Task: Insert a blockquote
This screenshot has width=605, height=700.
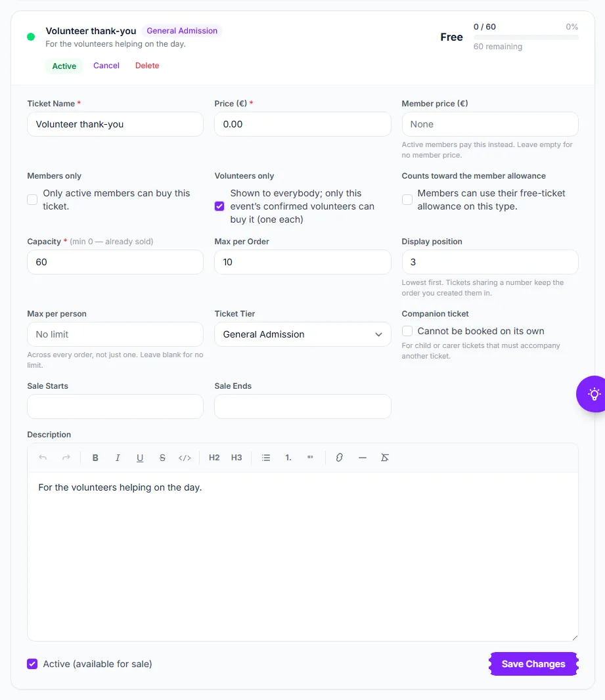Action: (x=310, y=458)
